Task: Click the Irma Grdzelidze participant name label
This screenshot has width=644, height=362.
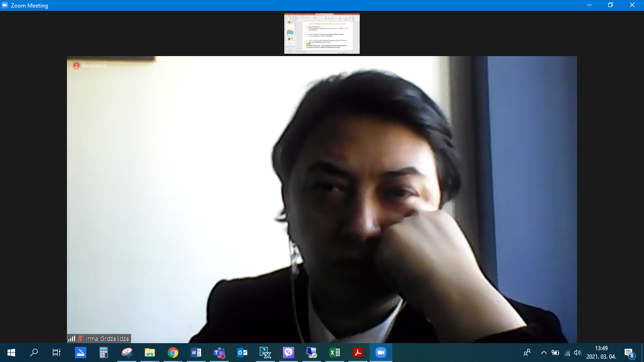Action: point(107,338)
